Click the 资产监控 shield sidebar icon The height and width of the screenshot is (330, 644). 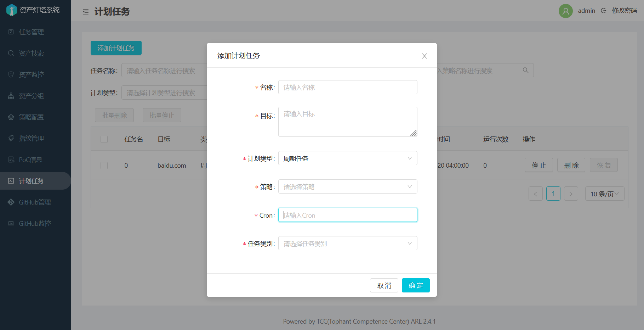tap(11, 74)
